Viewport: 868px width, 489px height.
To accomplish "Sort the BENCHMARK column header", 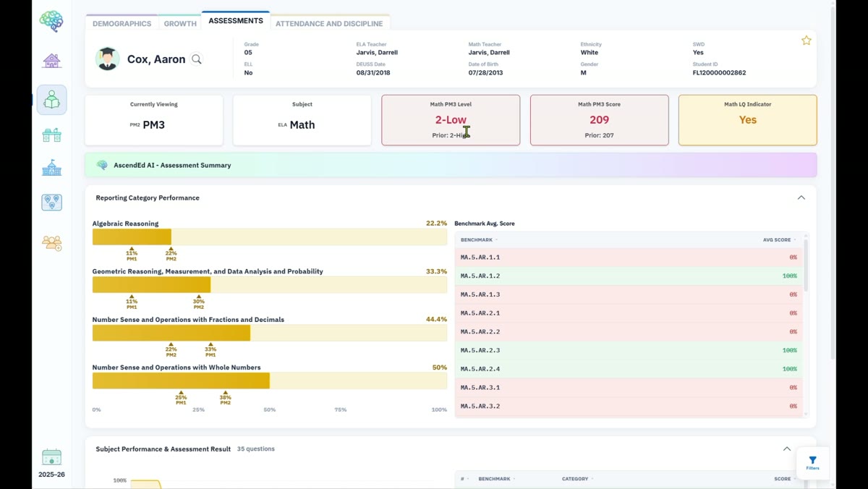I will click(x=479, y=239).
